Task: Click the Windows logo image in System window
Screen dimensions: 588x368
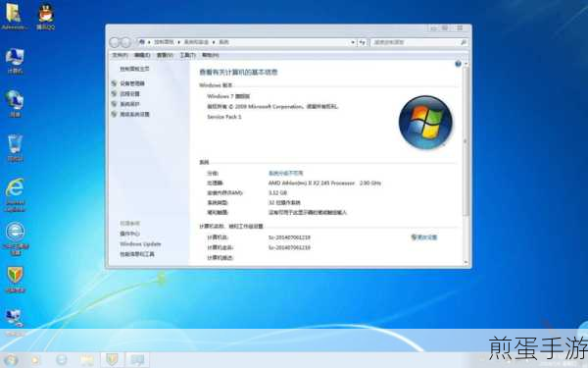Action: coord(425,122)
